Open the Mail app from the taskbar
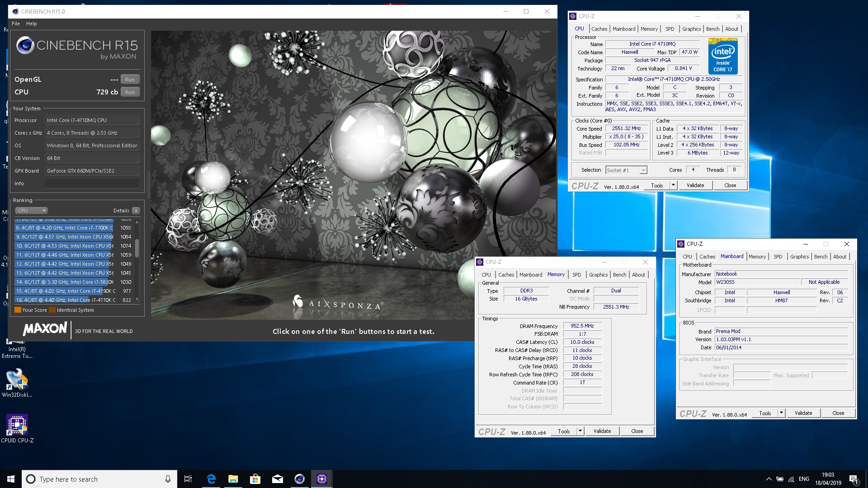Image resolution: width=868 pixels, height=488 pixels. pos(277,479)
